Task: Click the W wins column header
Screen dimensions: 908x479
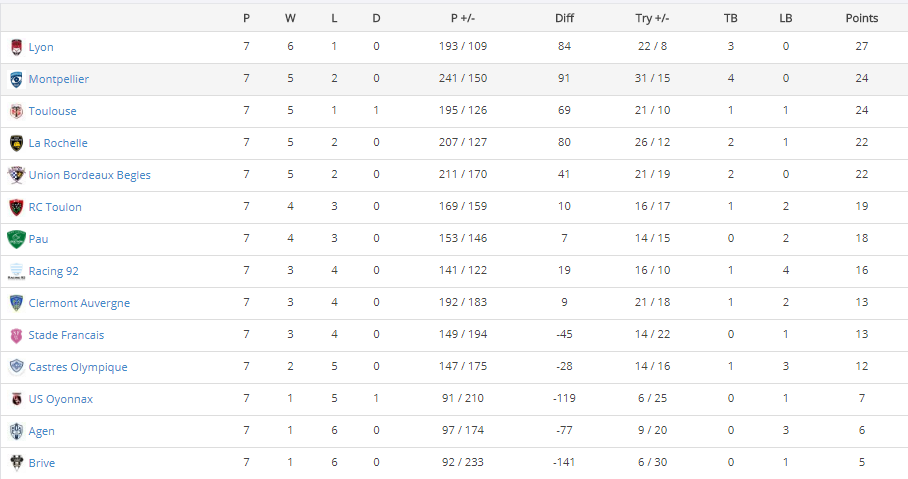Action: [290, 18]
